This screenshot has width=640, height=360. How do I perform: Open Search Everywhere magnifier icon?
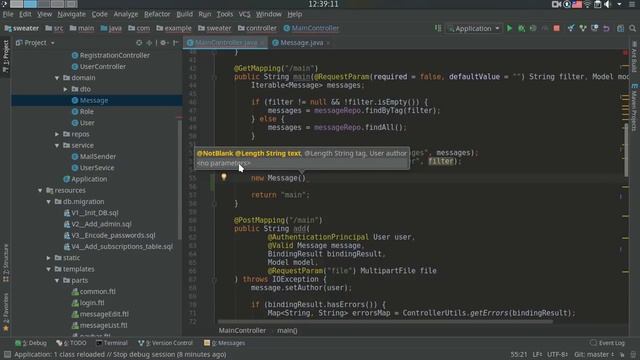pyautogui.click(x=632, y=28)
